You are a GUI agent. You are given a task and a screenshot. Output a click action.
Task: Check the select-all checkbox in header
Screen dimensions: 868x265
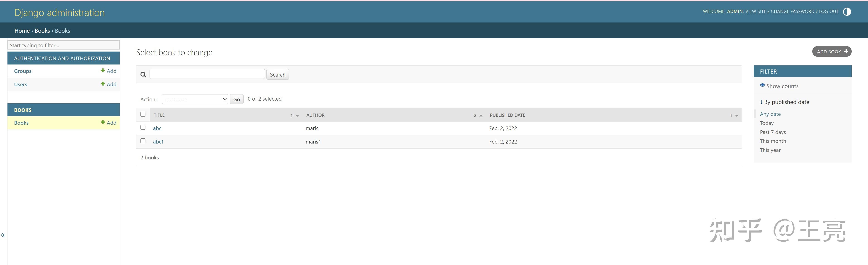pos(143,114)
